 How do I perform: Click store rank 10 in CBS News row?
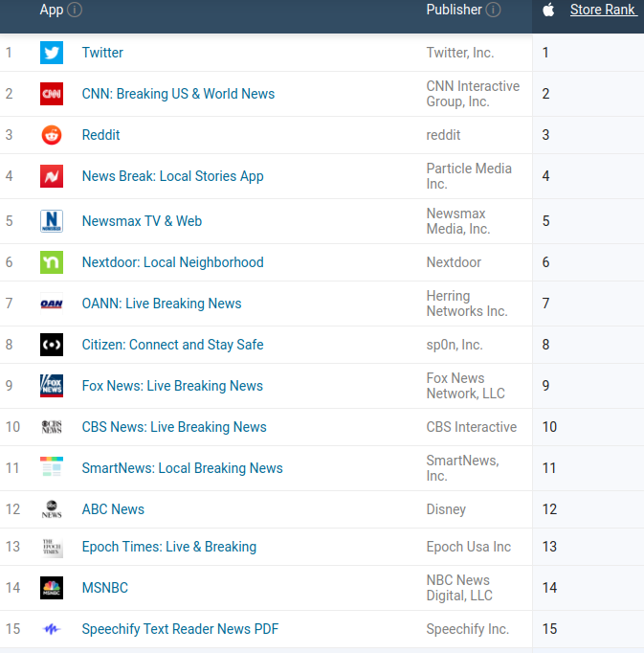pos(549,427)
